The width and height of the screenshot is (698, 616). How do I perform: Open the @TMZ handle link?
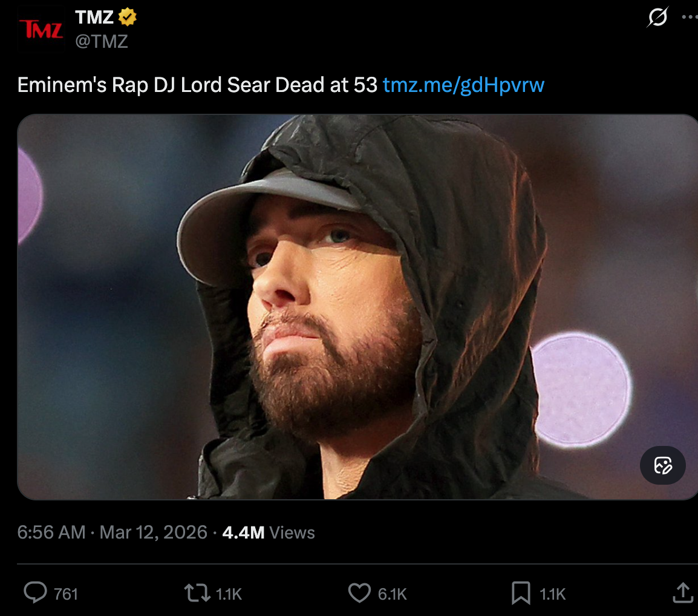pyautogui.click(x=102, y=41)
